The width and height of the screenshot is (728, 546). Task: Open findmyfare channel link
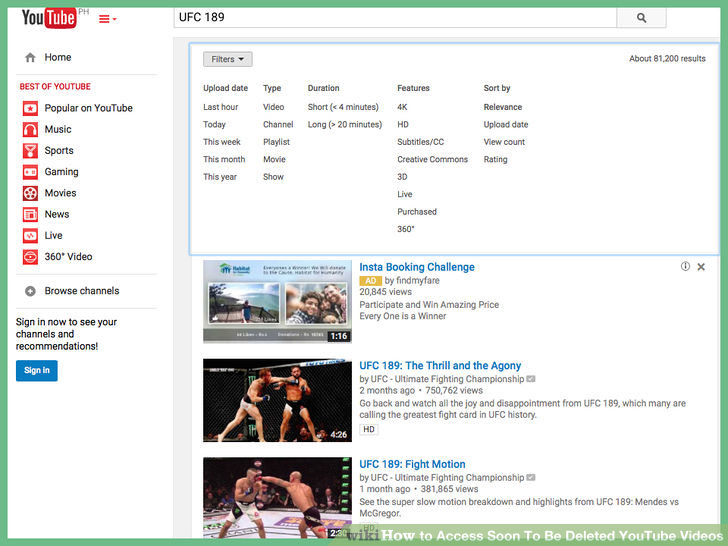click(417, 280)
